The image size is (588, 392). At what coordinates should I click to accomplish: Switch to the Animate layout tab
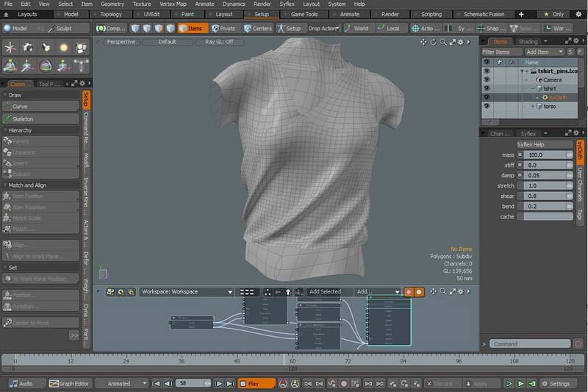350,14
